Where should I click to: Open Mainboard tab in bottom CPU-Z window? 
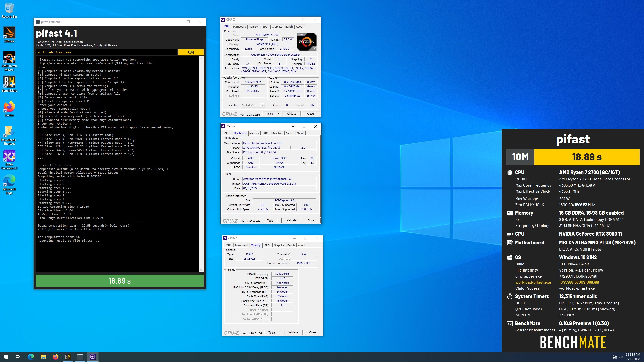(242, 245)
